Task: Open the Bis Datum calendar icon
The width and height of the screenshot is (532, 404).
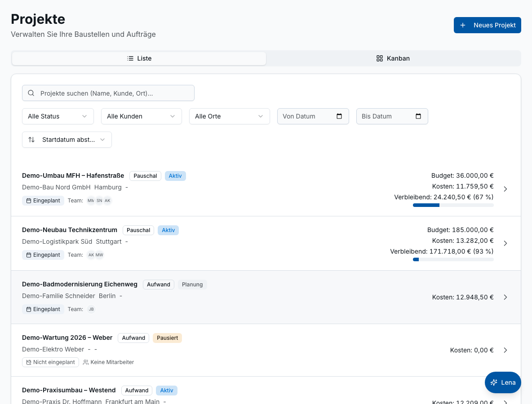Action: coord(418,116)
